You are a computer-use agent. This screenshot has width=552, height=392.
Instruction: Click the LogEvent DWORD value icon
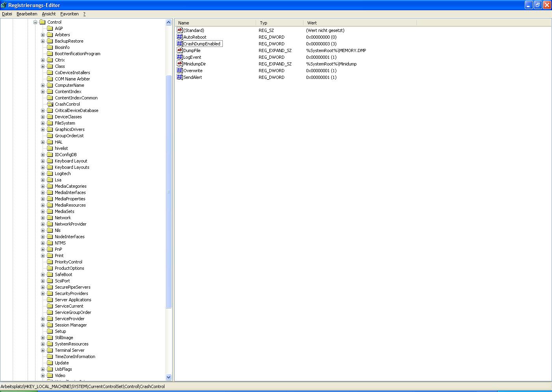coord(180,57)
